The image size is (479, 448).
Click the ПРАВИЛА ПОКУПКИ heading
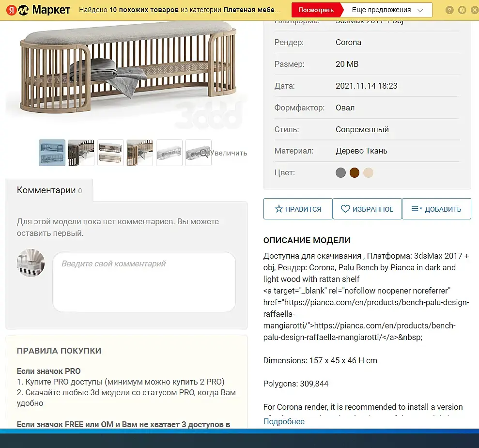point(59,351)
